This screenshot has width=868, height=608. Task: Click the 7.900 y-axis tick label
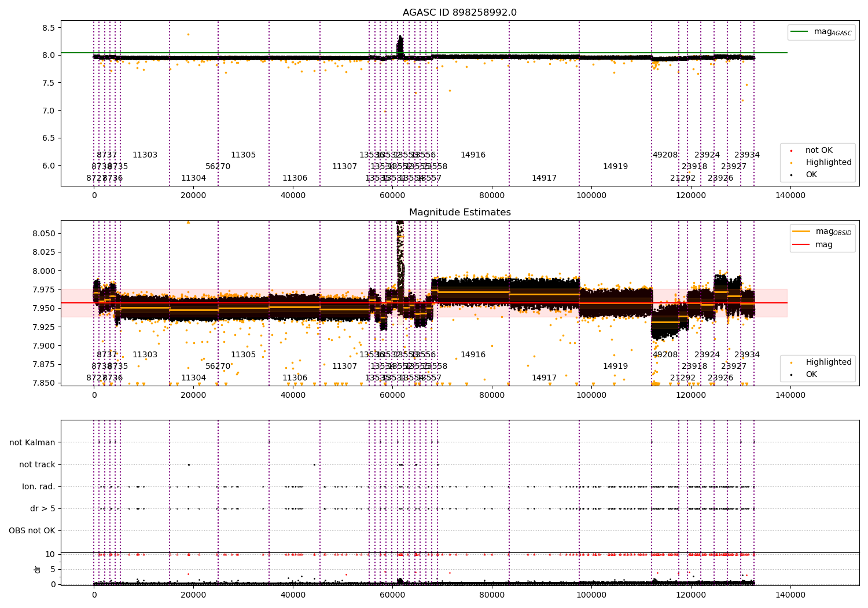click(44, 346)
